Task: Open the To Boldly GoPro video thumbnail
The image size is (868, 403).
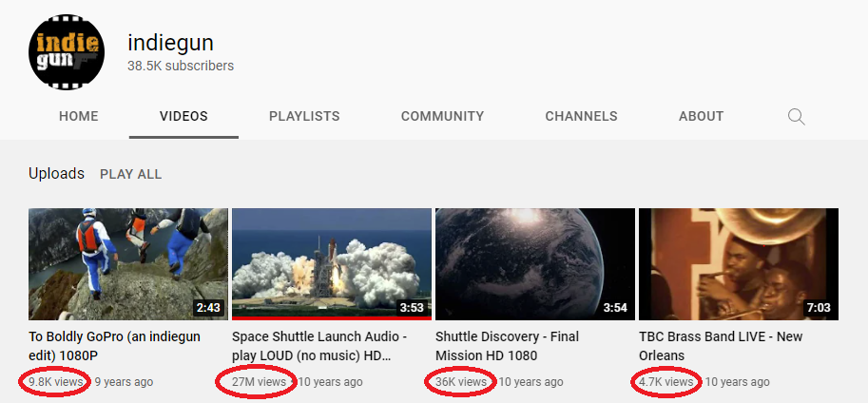Action: (x=128, y=264)
